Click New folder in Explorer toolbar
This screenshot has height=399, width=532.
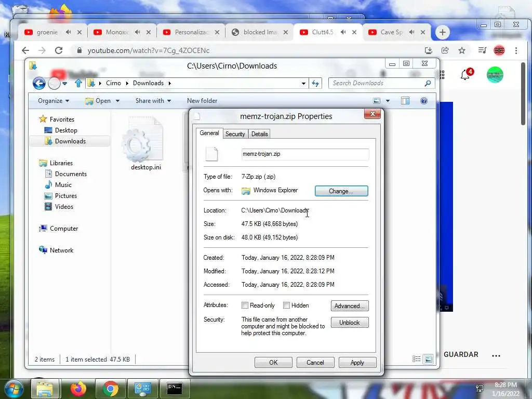tap(202, 101)
